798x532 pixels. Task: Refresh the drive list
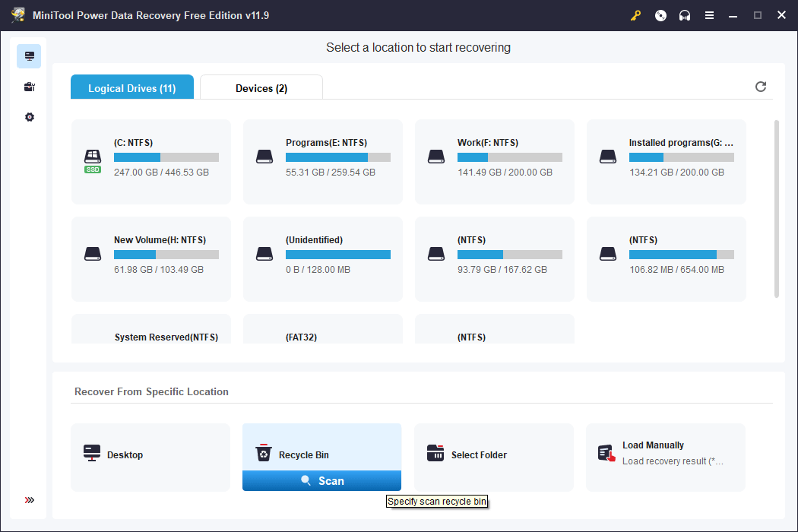click(760, 87)
